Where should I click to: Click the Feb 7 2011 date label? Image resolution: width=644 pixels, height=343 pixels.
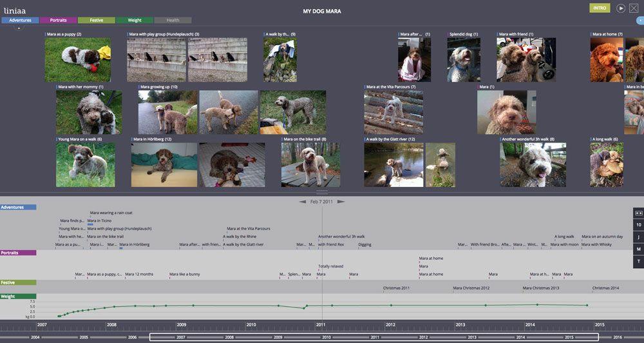click(x=321, y=202)
